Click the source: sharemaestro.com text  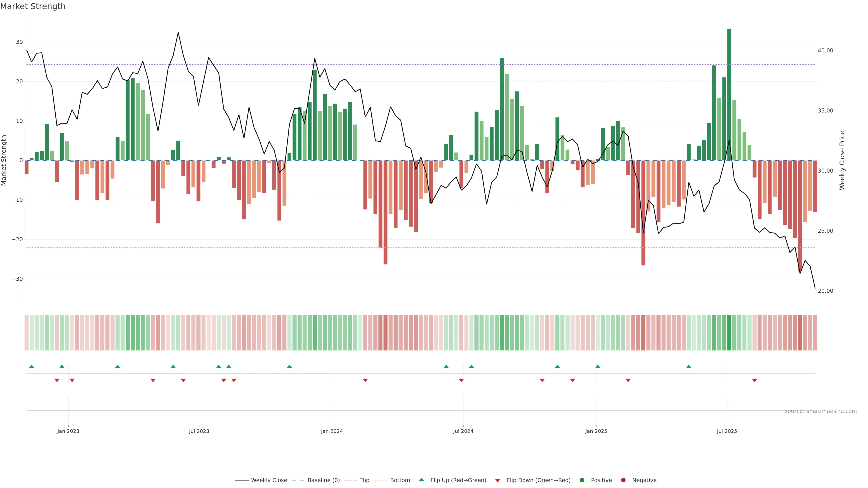821,411
